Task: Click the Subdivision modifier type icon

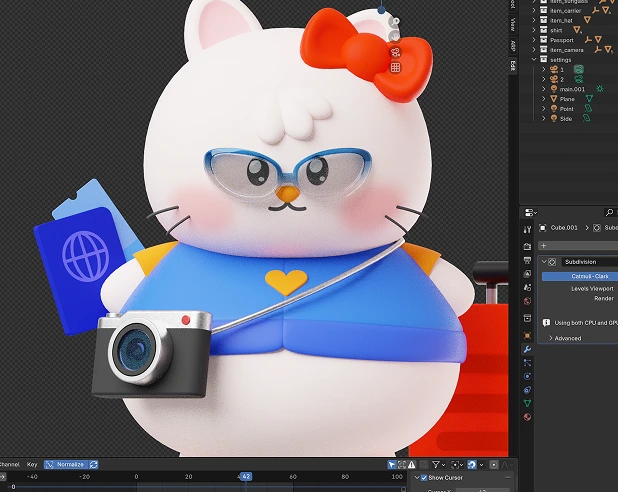Action: pos(552,262)
